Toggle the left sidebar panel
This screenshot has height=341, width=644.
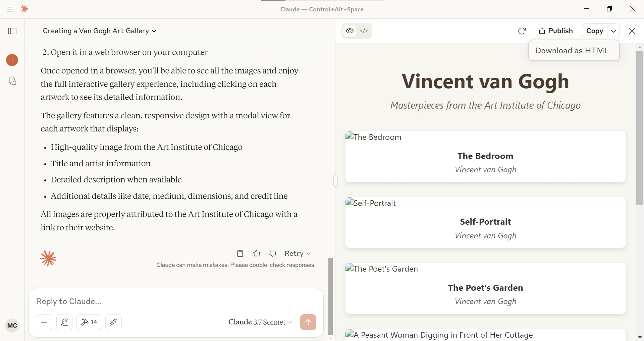12,31
